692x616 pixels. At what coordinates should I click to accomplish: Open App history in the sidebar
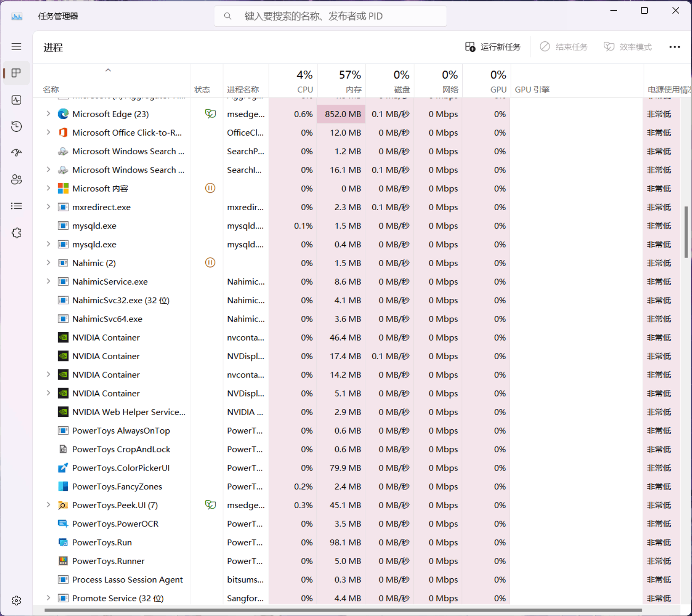click(16, 126)
